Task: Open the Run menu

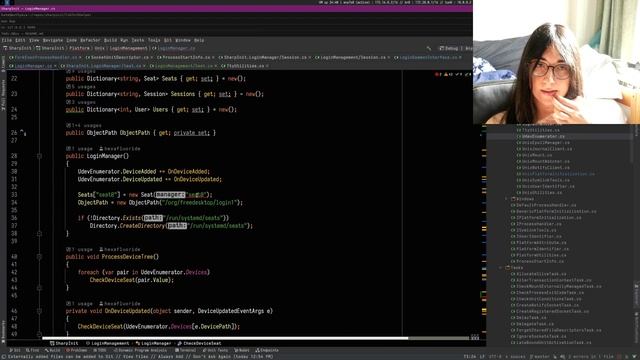Action: click(124, 40)
